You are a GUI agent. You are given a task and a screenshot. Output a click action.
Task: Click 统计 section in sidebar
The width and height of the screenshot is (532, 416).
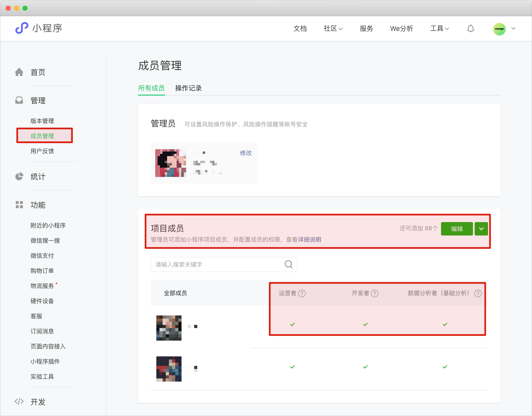[x=38, y=177]
